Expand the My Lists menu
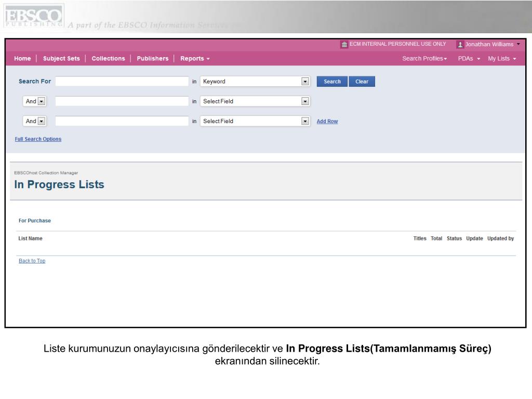Viewport: 532px width, 399px height. (502, 59)
